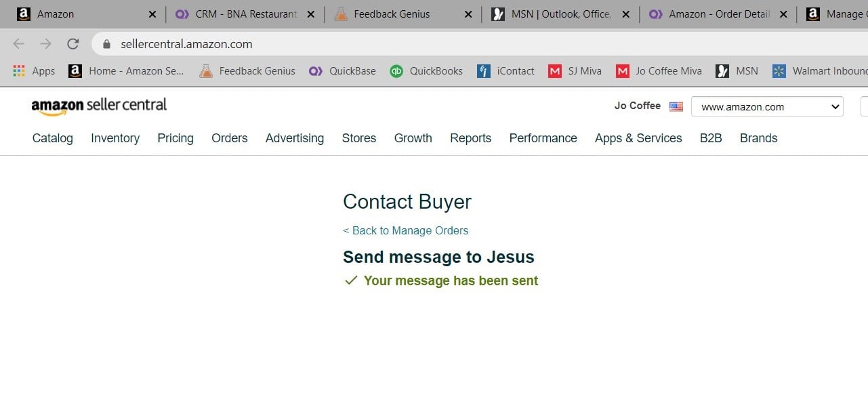This screenshot has width=868, height=420.
Task: Switch to the CRM - BNA Restaurant tab
Action: click(x=245, y=14)
